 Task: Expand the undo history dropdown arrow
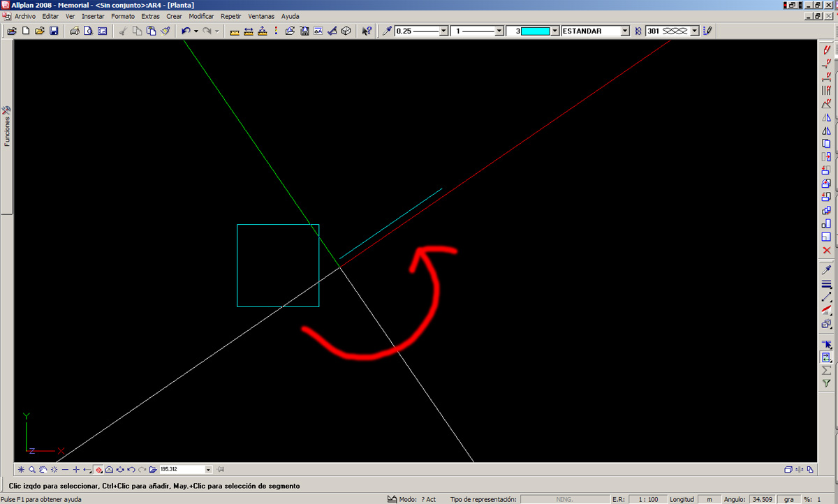196,31
